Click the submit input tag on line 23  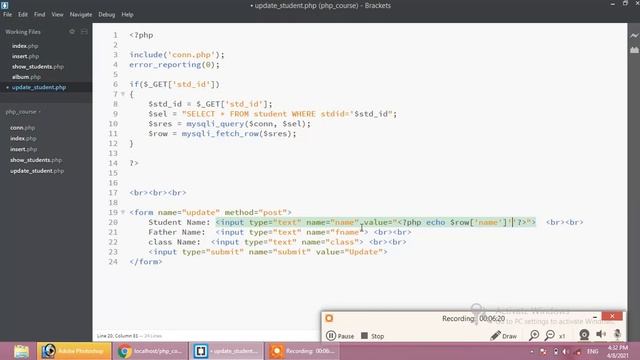pyautogui.click(x=268, y=252)
